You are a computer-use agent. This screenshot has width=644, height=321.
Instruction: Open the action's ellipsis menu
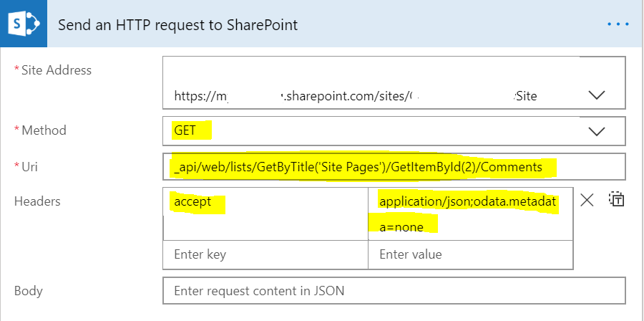(x=618, y=24)
